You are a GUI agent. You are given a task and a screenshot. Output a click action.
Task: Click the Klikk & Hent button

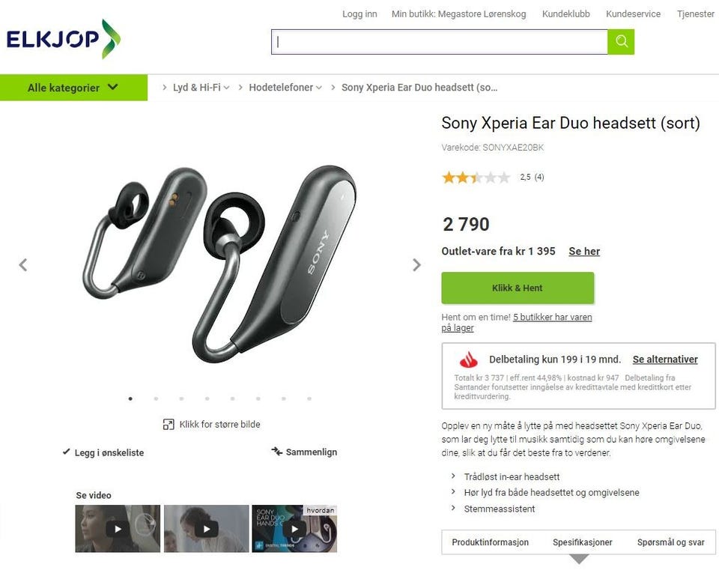(518, 288)
